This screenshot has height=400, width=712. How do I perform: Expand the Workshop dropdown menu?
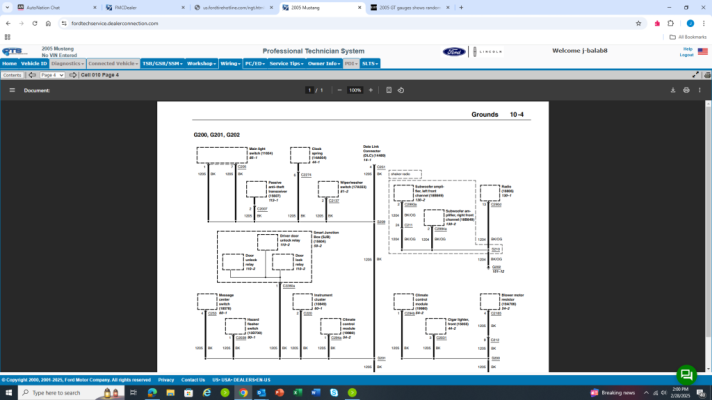[201, 64]
